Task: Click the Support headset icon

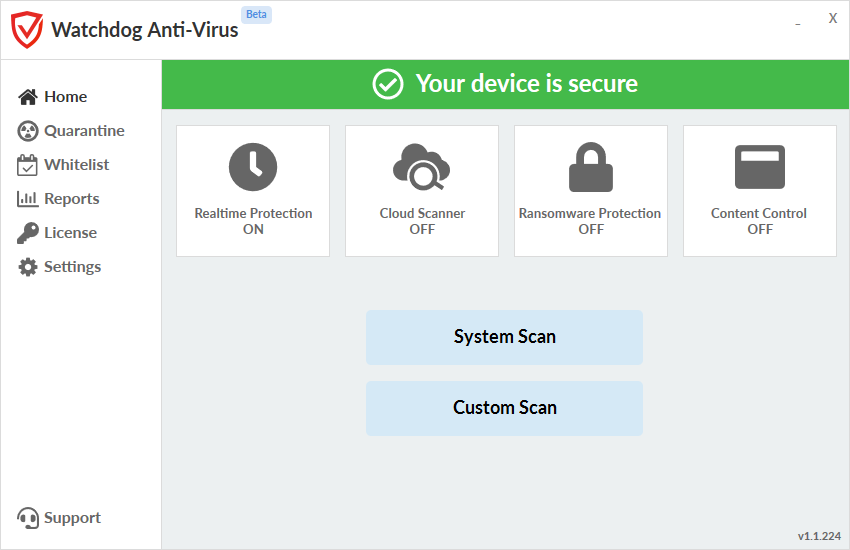Action: click(x=28, y=518)
